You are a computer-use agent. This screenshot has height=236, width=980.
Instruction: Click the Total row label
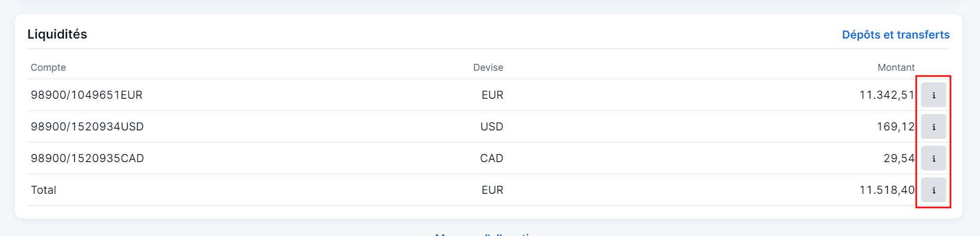[43, 190]
